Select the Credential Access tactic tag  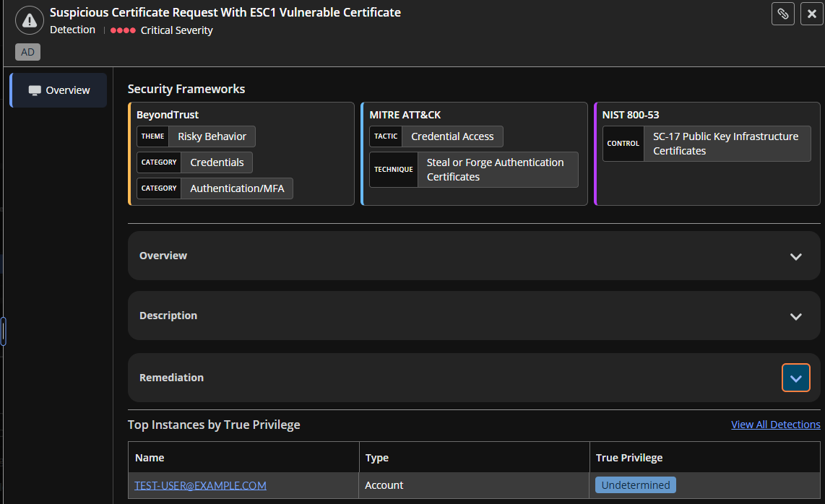[x=436, y=136]
